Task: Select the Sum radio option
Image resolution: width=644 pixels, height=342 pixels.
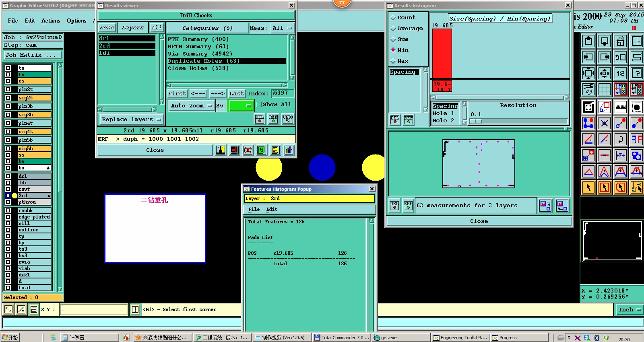Action: (393, 39)
